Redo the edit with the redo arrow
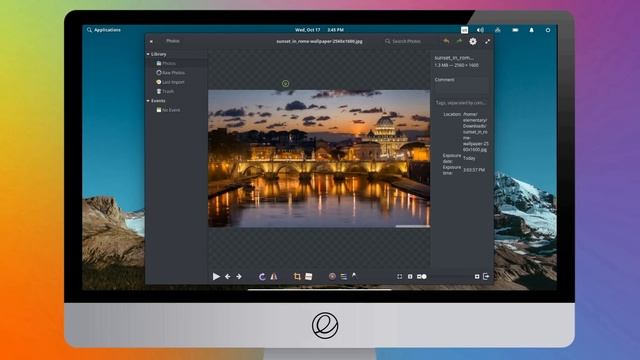Image resolution: width=640 pixels, height=360 pixels. 459,41
